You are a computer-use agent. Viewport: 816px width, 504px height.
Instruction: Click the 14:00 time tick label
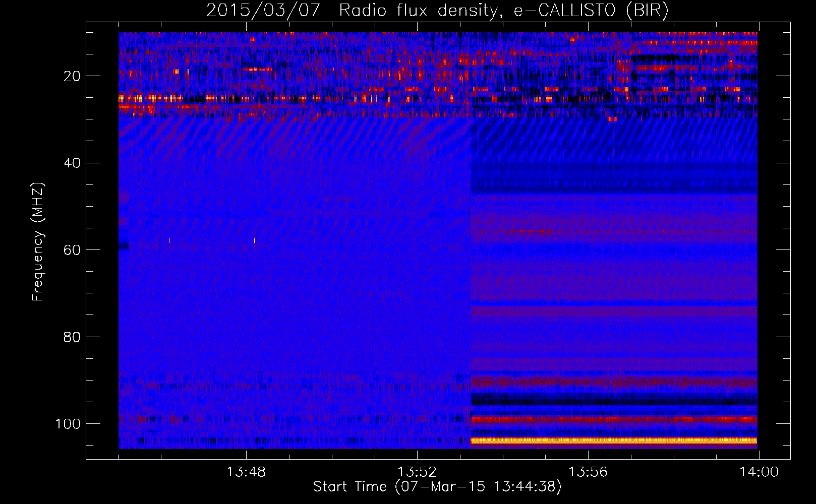pos(759,472)
